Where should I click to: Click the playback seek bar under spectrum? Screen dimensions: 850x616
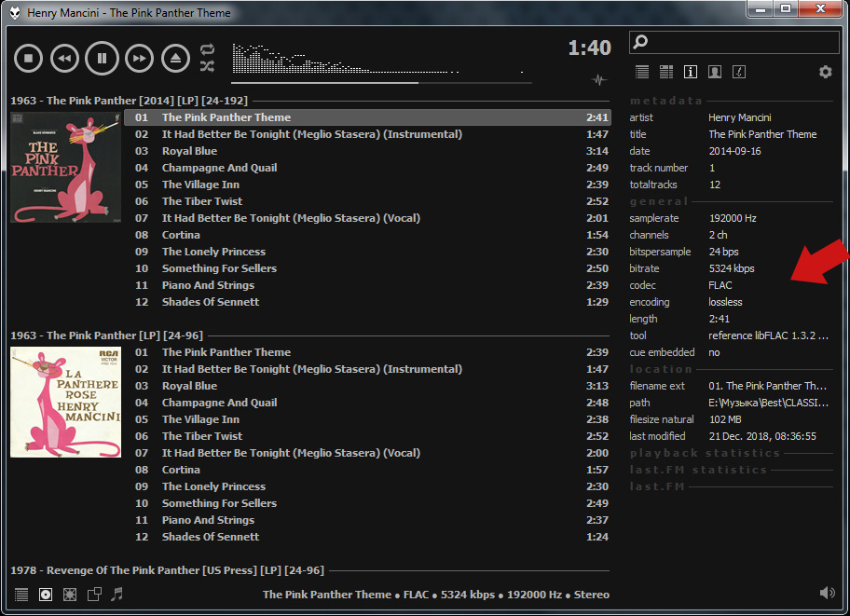point(382,83)
